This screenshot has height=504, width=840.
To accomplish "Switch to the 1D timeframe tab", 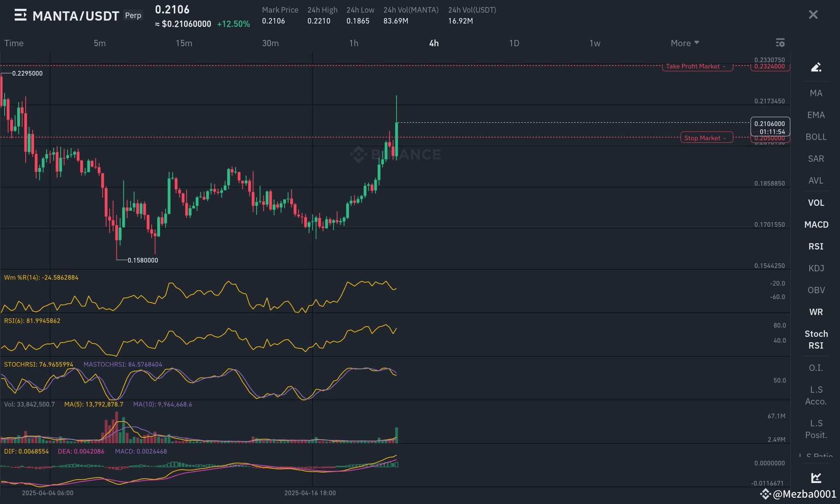I will click(x=515, y=43).
